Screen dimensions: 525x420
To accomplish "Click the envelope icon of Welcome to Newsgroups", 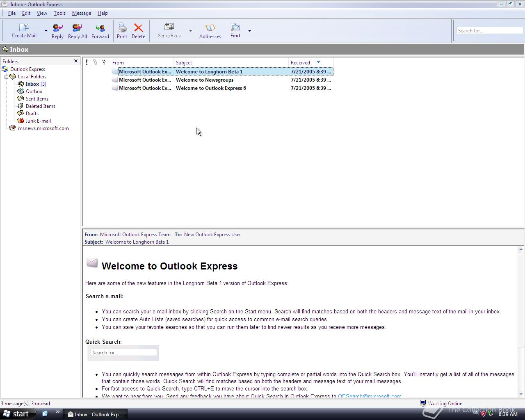I will click(115, 80).
